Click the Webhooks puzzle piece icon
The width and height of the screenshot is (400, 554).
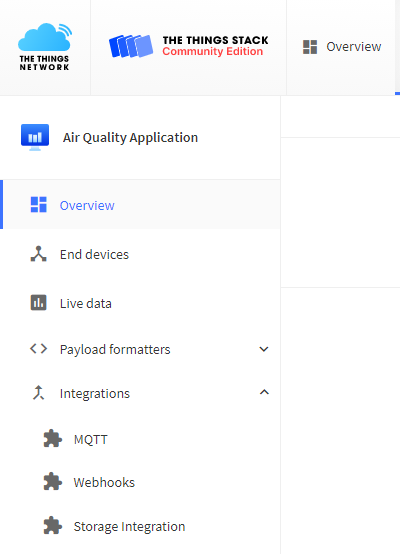(x=52, y=482)
